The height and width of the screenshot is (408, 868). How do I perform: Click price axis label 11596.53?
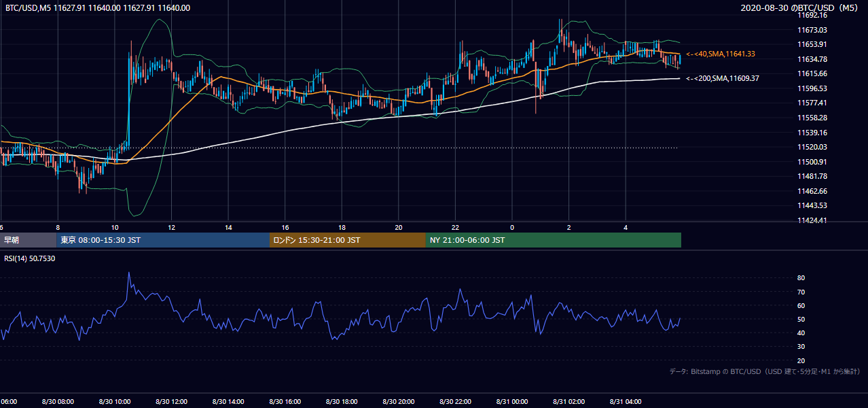[812, 88]
